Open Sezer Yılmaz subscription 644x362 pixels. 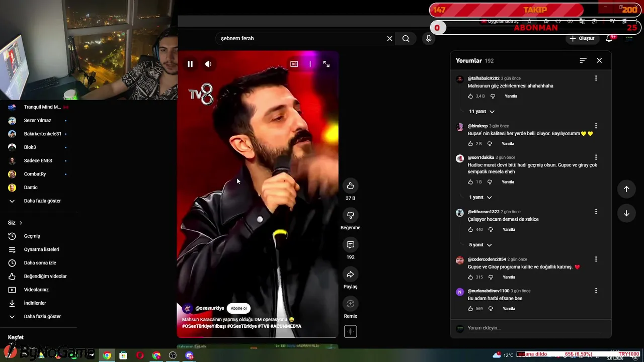point(38,121)
